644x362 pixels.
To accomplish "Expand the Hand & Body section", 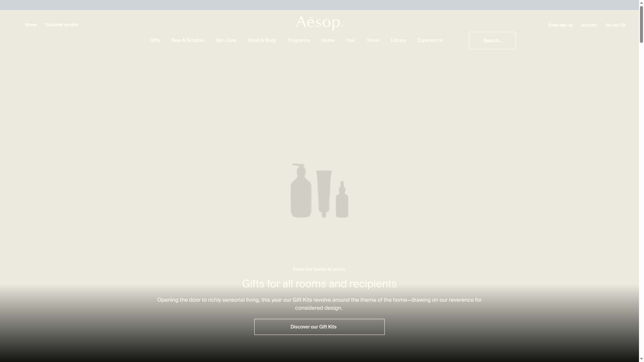I will [262, 40].
